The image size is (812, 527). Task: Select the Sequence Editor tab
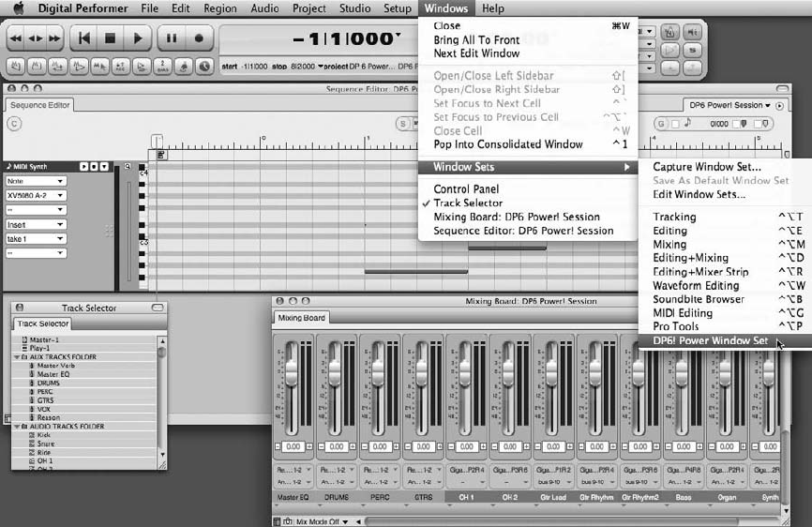(40, 105)
